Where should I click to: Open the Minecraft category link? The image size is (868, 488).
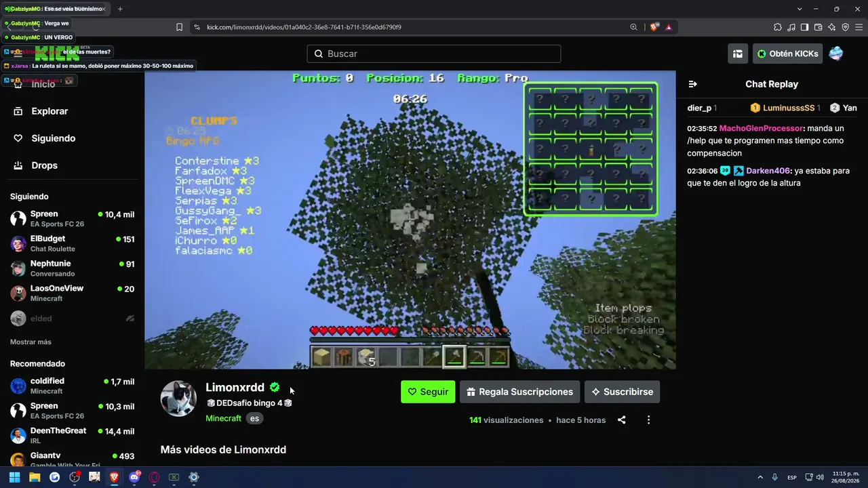pyautogui.click(x=223, y=418)
